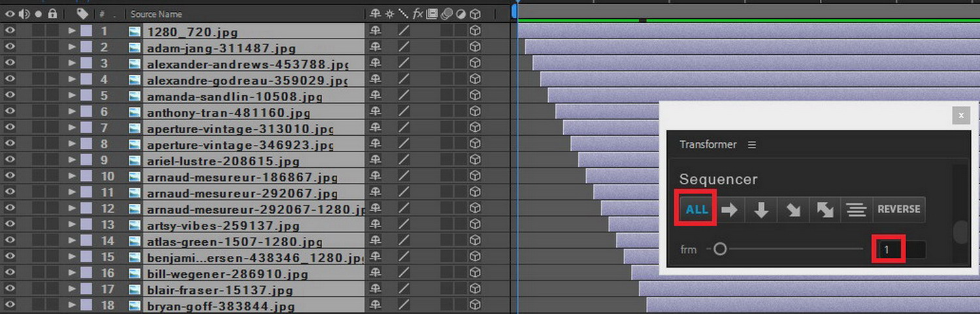Select the diagonal down-right sequence direction
This screenshot has width=980, height=314.
pos(792,210)
